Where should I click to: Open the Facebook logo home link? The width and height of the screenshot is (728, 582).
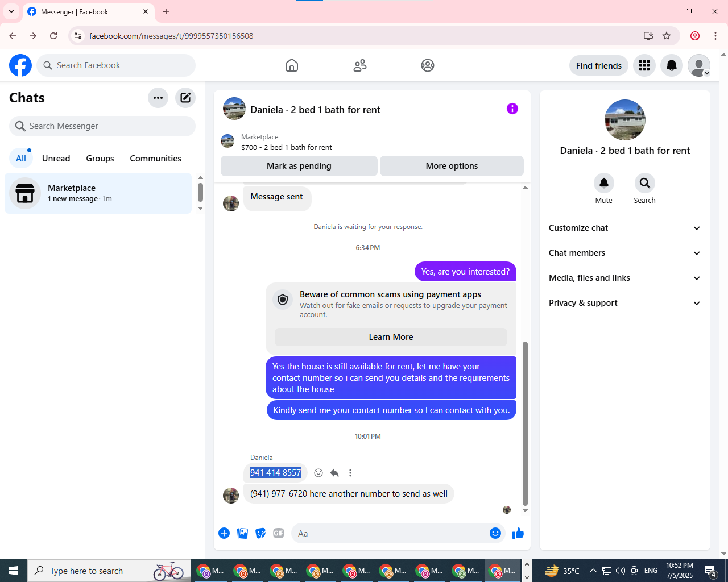(x=20, y=65)
